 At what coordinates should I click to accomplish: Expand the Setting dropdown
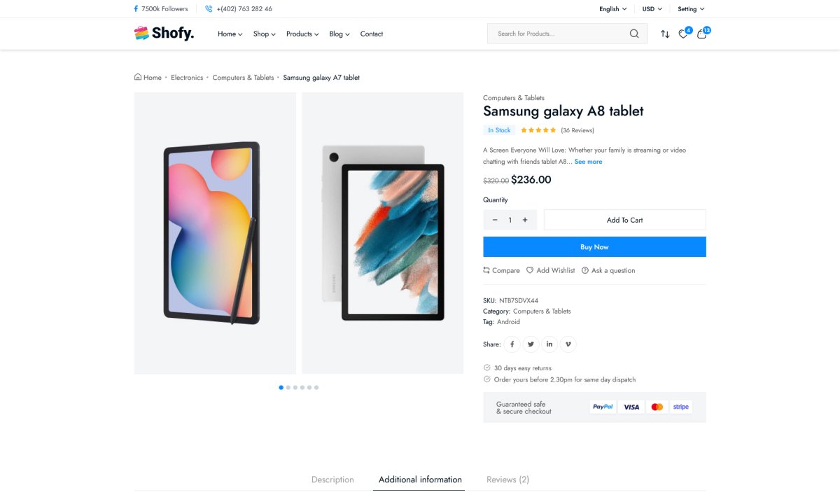click(x=691, y=9)
